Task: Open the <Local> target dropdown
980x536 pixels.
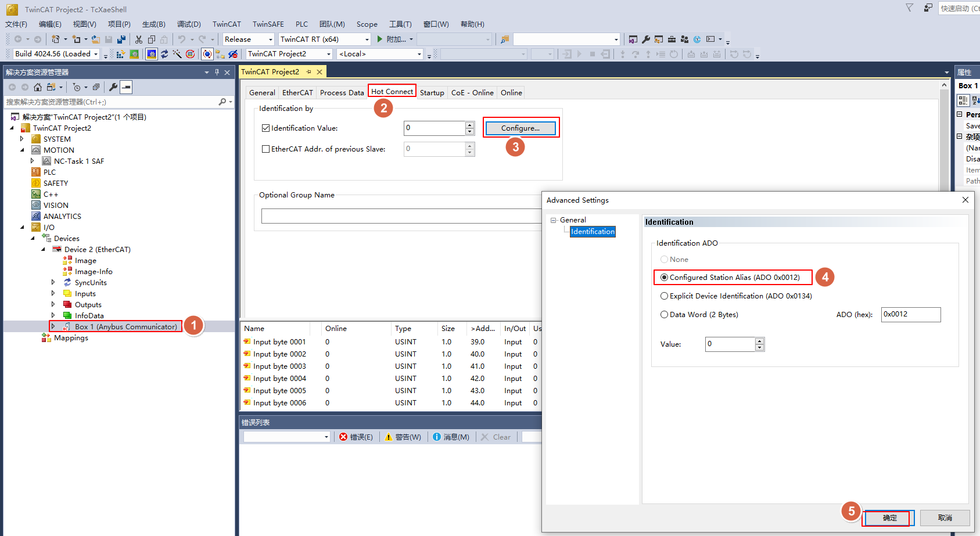Action: pos(419,54)
